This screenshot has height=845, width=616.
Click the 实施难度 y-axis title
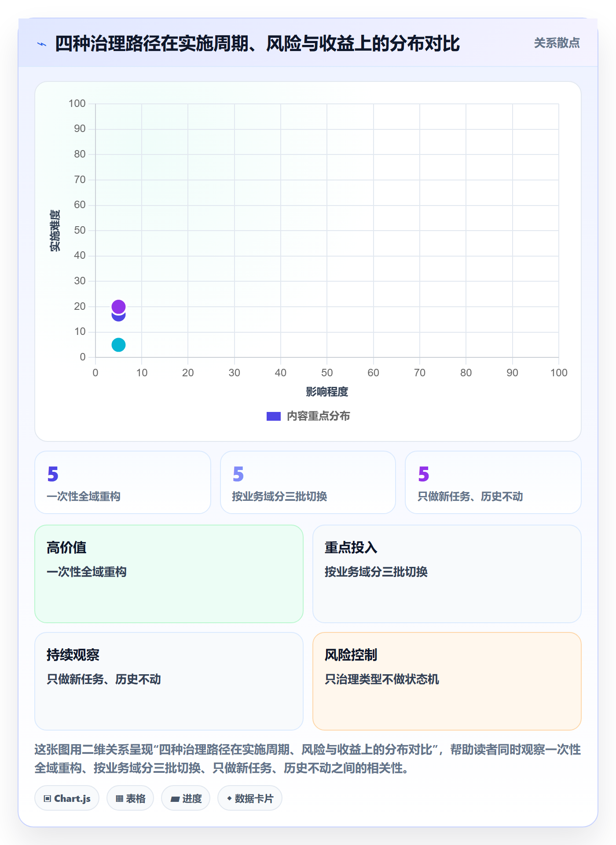tap(55, 231)
